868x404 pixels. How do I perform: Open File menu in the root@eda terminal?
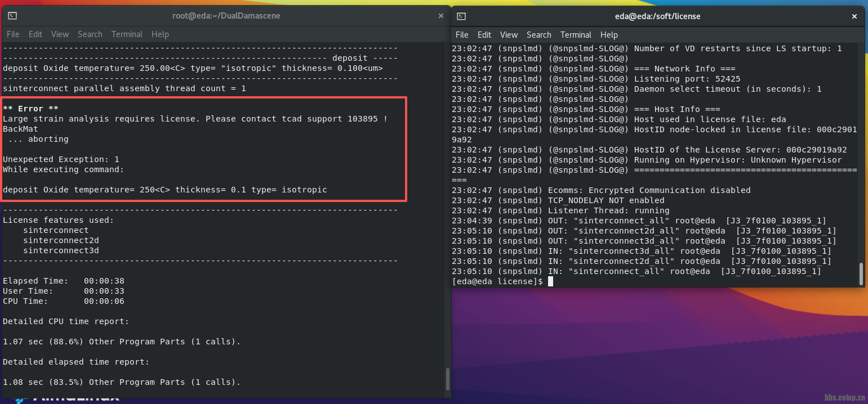(x=13, y=34)
